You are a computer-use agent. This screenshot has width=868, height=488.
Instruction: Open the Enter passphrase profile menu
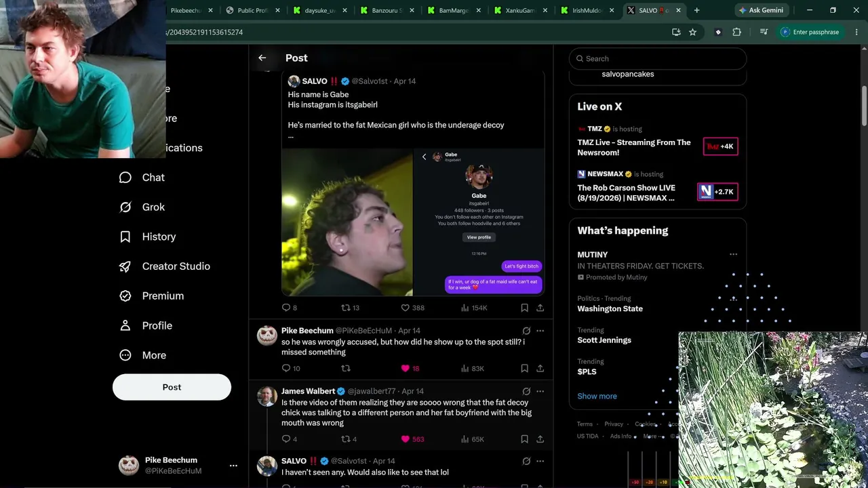click(810, 32)
